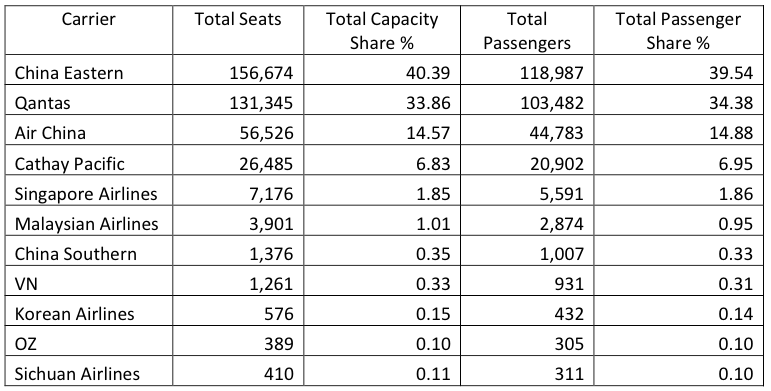The height and width of the screenshot is (391, 771).
Task: Click the 103,482 passengers value
Action: click(551, 103)
